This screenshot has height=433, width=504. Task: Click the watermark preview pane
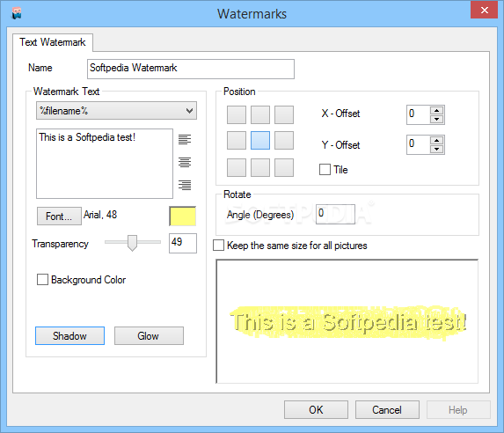347,321
